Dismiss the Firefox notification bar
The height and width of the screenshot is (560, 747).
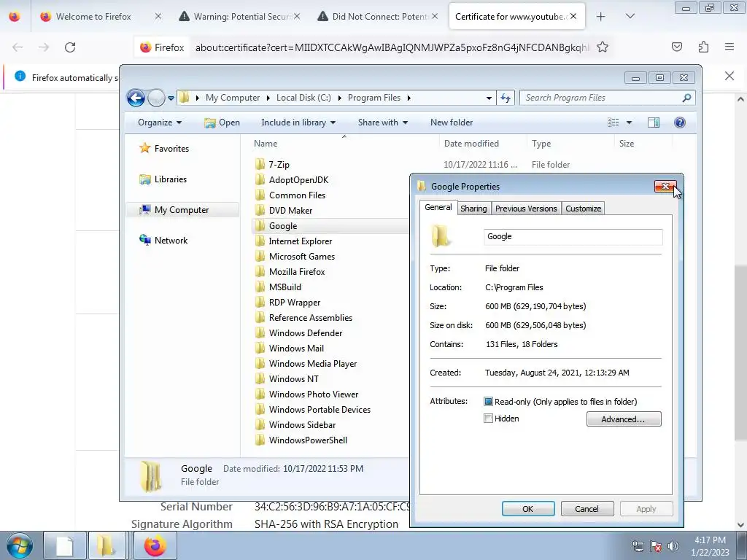(729, 76)
